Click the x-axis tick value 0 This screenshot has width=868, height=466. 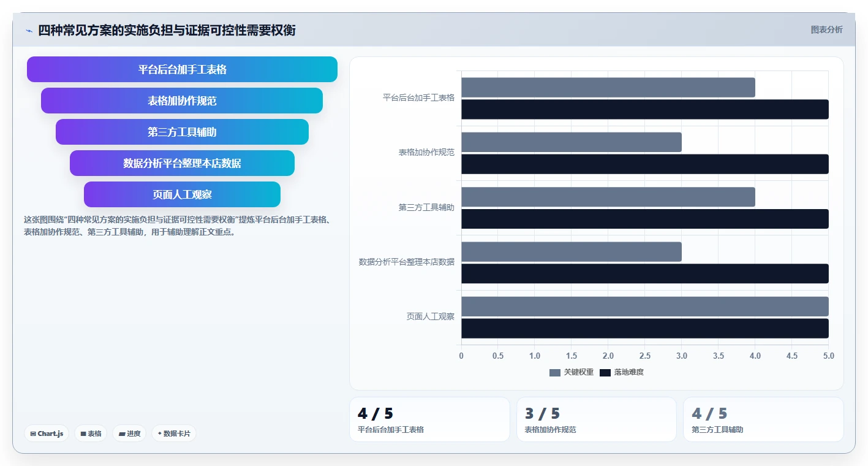coord(461,356)
